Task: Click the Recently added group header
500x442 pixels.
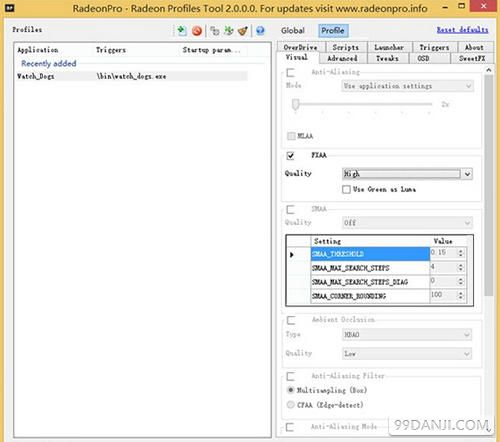Action: coord(49,63)
